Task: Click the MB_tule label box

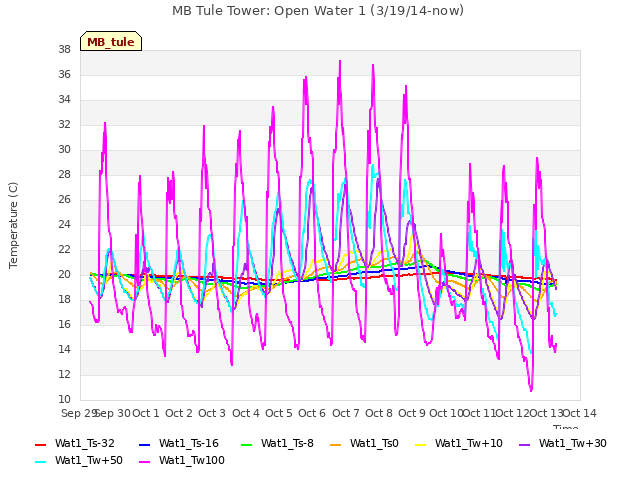Action: point(111,41)
